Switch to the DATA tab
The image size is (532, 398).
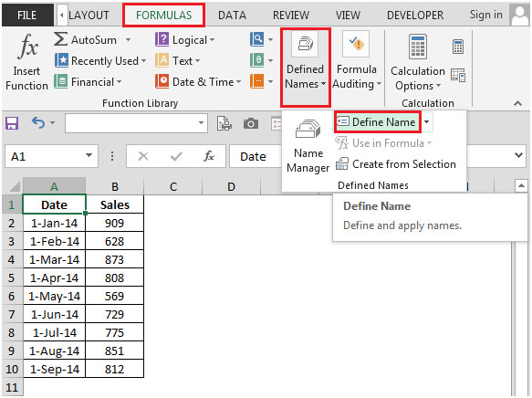232,16
